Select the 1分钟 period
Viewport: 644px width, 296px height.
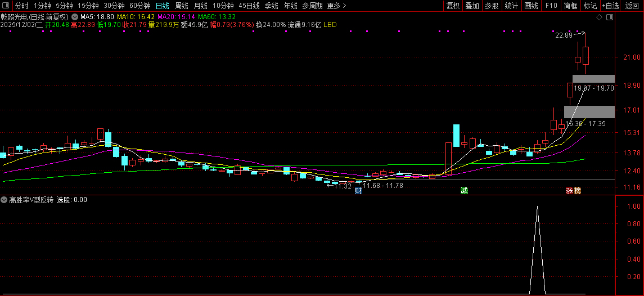42,6
